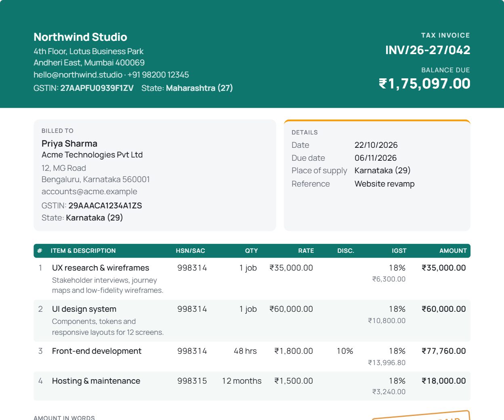This screenshot has width=504, height=420.
Task: Click the IGST amount ₹13,996.80
Action: (x=387, y=363)
